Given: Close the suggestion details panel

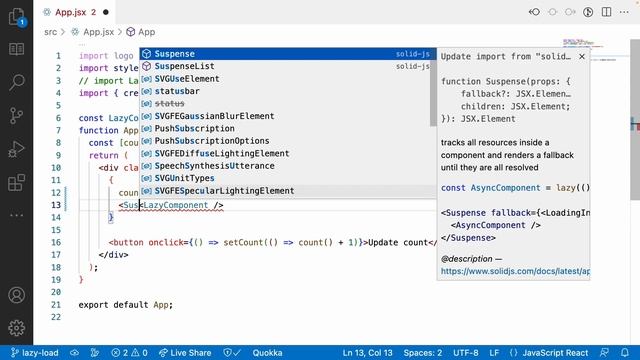Looking at the screenshot, I should click(582, 56).
